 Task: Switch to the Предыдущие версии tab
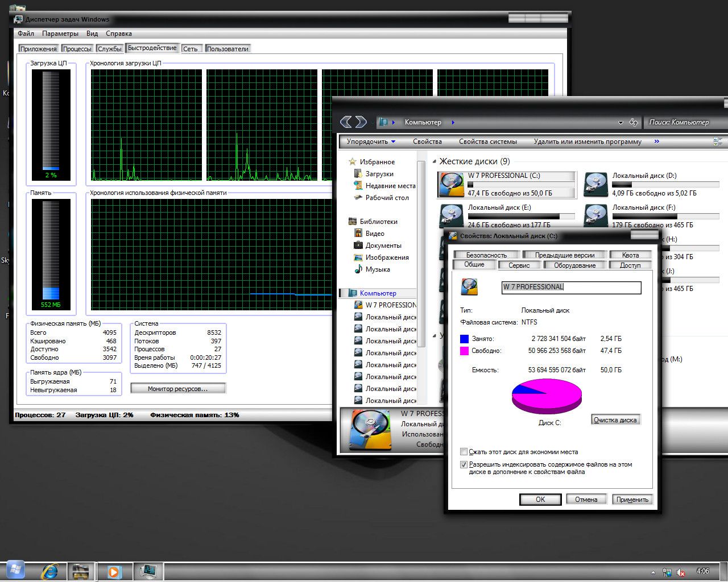click(x=565, y=255)
